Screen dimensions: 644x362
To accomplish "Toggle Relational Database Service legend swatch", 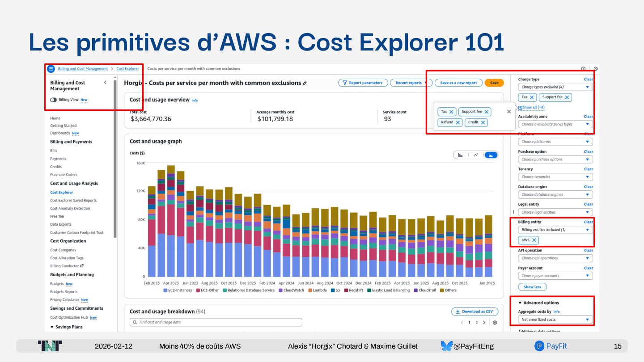I will pyautogui.click(x=225, y=290).
